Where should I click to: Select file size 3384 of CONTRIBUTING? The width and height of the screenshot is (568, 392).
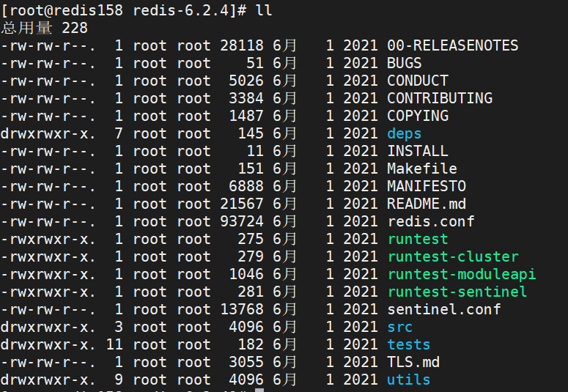coord(246,98)
